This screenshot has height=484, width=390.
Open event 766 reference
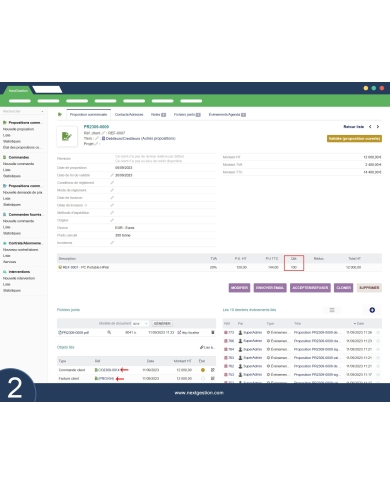(x=229, y=341)
